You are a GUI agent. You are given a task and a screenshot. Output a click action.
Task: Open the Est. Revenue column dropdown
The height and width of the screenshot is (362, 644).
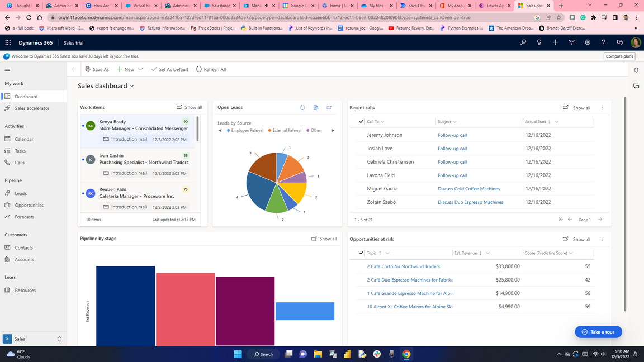pyautogui.click(x=488, y=253)
